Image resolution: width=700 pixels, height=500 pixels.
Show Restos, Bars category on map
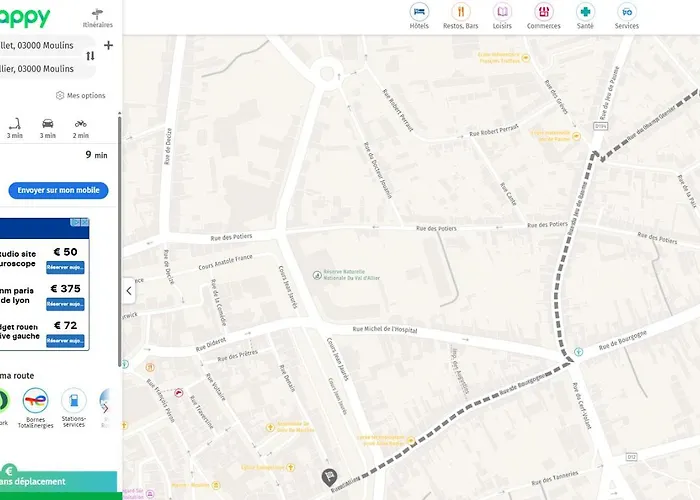tap(459, 12)
